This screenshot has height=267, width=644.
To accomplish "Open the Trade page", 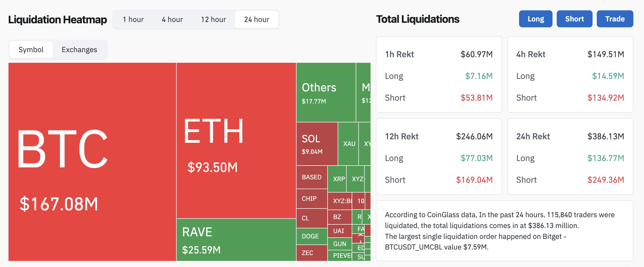I will pyautogui.click(x=615, y=19).
